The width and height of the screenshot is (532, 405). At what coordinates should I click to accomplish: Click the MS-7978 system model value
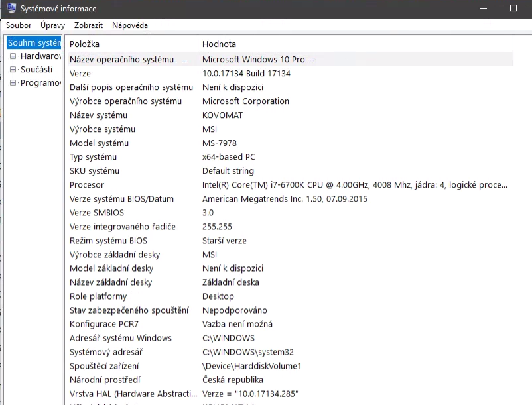pos(220,143)
